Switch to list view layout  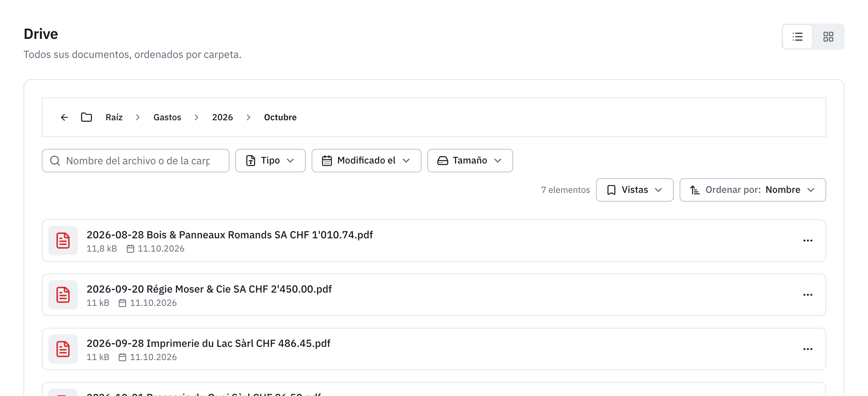point(797,37)
